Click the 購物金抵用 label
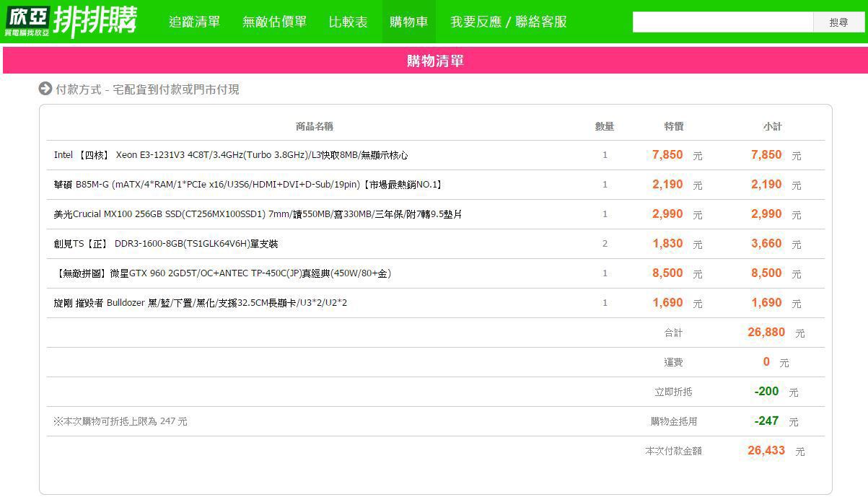 tap(674, 421)
